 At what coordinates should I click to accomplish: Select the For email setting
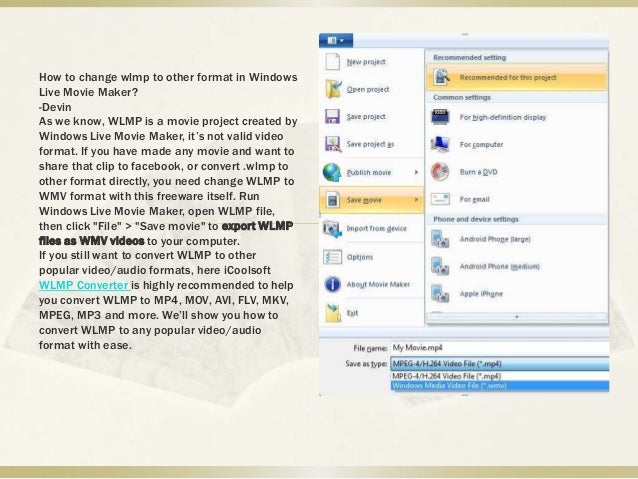(517, 199)
